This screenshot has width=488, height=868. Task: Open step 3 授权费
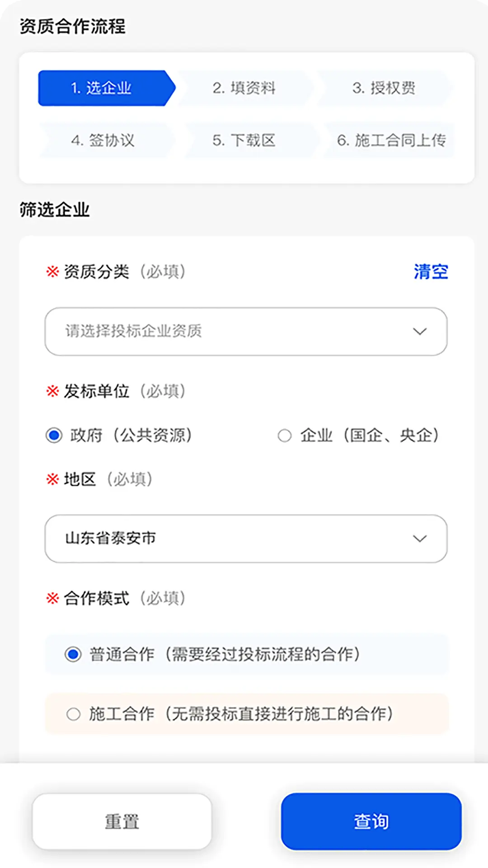384,88
